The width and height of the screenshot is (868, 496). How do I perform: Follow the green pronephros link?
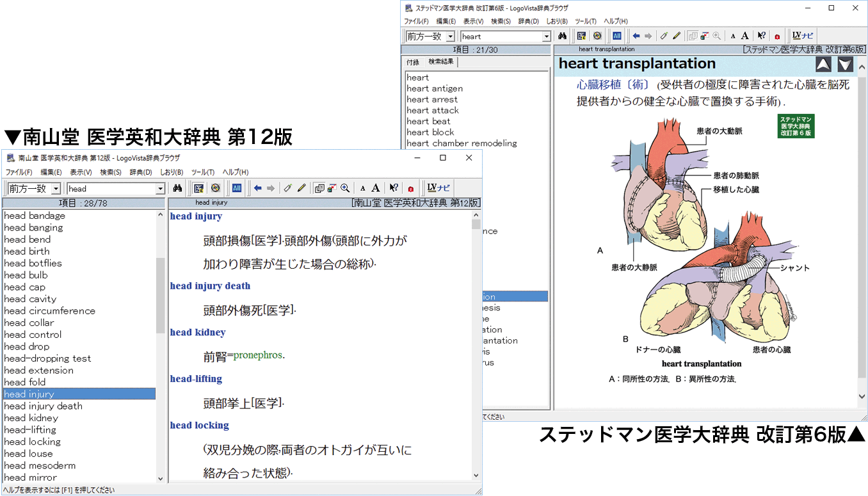tap(257, 355)
